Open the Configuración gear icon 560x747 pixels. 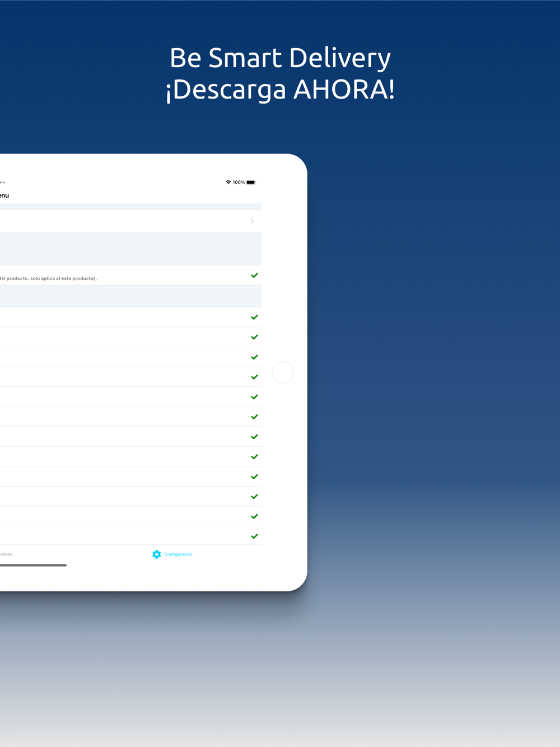[157, 554]
